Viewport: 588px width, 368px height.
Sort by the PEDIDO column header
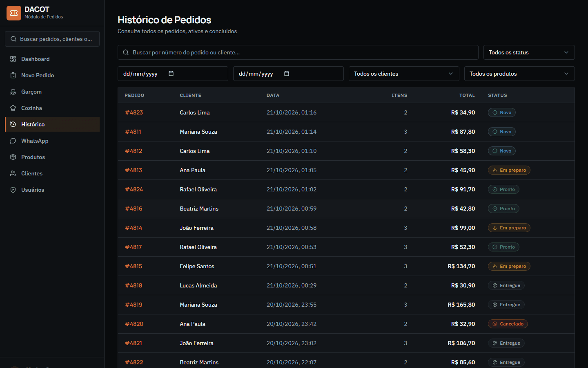(134, 95)
